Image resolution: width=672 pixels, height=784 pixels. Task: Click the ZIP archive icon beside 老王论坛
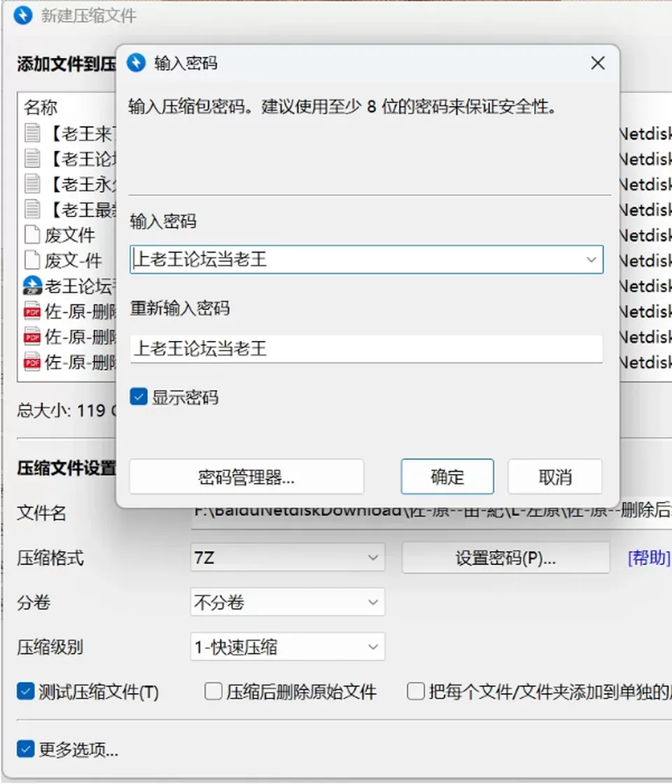(32, 286)
